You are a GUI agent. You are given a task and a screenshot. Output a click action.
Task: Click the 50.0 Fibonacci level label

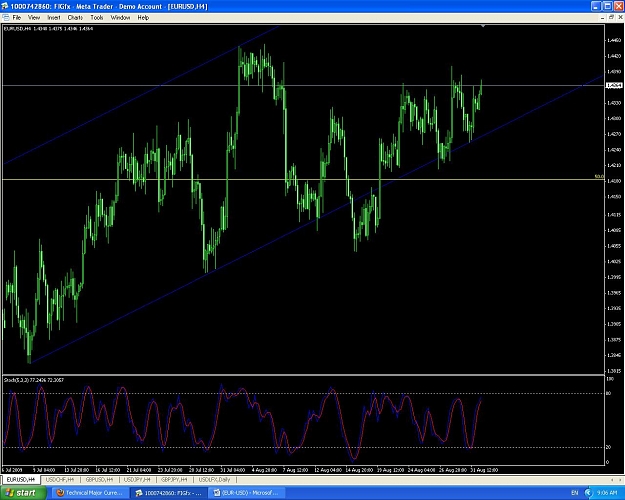pos(599,176)
